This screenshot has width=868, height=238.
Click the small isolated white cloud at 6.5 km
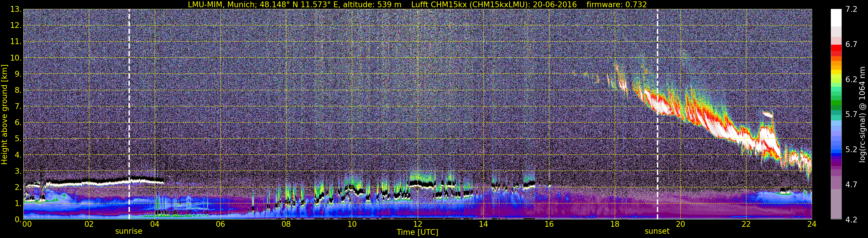coord(767,114)
